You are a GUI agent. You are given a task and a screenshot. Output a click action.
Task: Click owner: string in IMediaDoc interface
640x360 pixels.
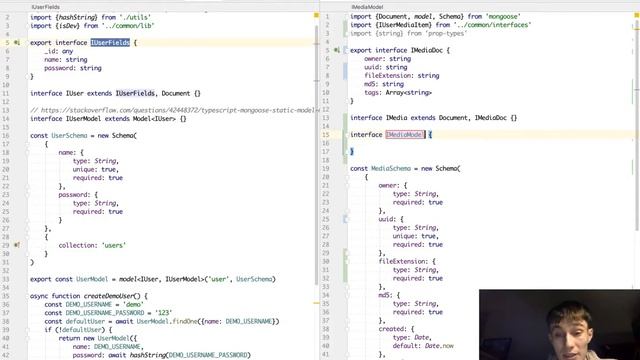point(388,59)
